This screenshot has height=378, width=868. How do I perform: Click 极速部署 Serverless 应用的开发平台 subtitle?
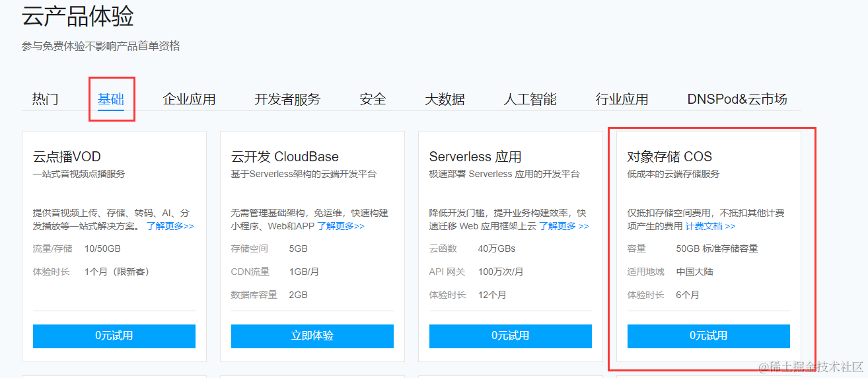point(504,174)
